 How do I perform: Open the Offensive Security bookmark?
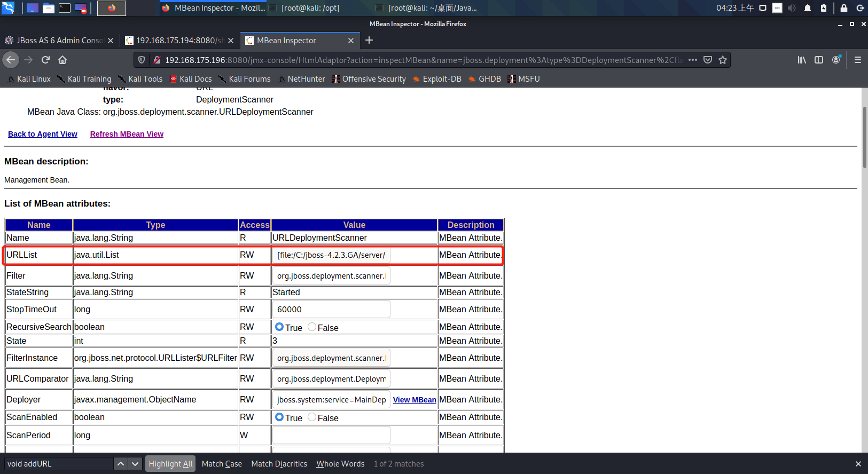pos(369,79)
